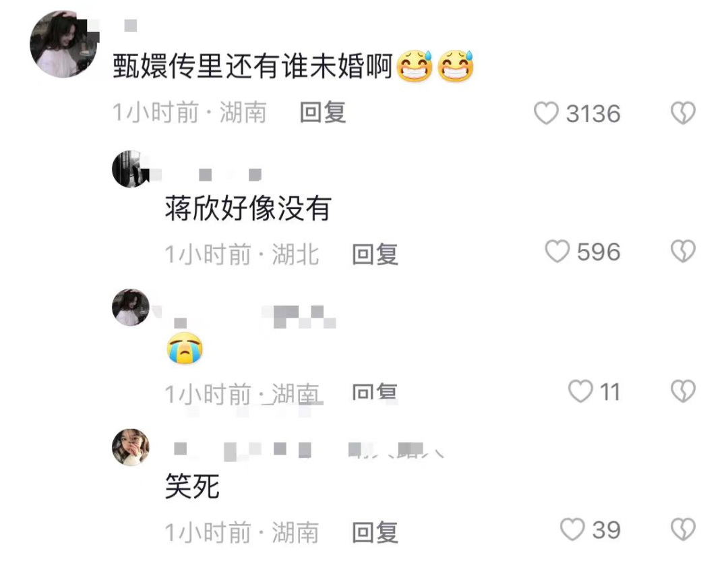Dislike the 蒋欣好像没有 reply
Viewport: 728px width, 580px height.
point(683,252)
